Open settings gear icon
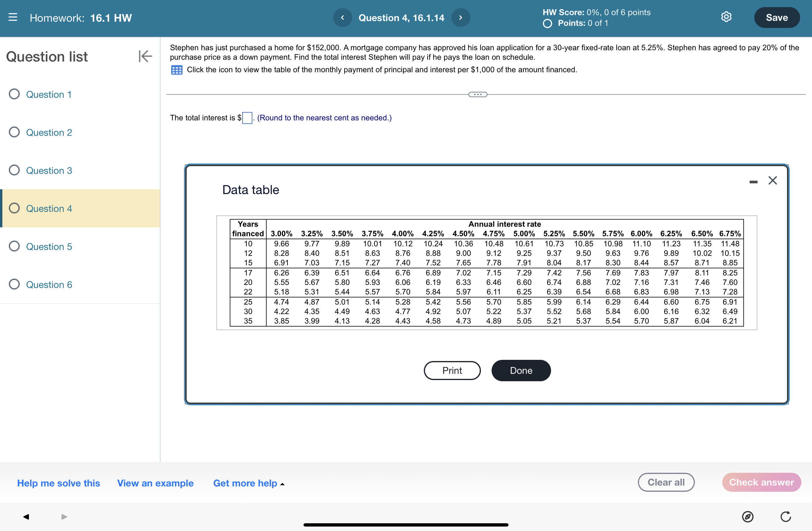 pyautogui.click(x=726, y=17)
